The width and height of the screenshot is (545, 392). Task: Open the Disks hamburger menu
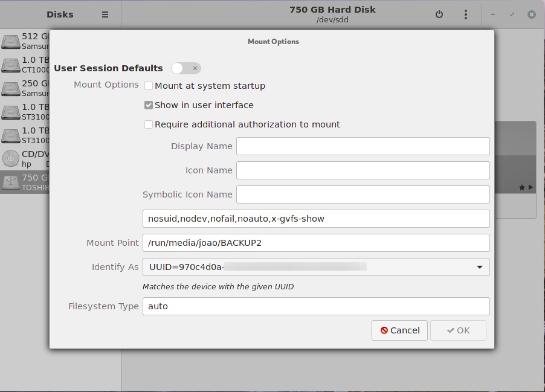[105, 14]
